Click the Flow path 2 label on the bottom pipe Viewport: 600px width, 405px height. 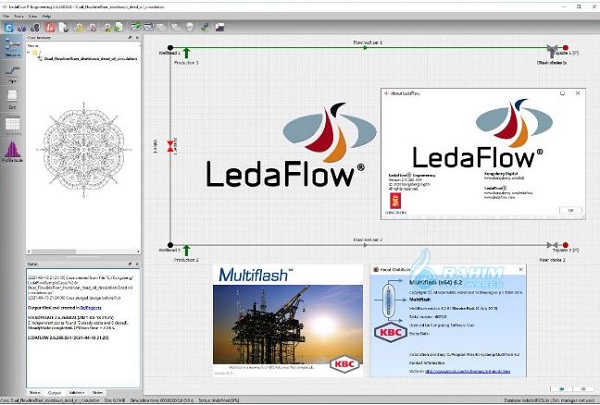(367, 240)
